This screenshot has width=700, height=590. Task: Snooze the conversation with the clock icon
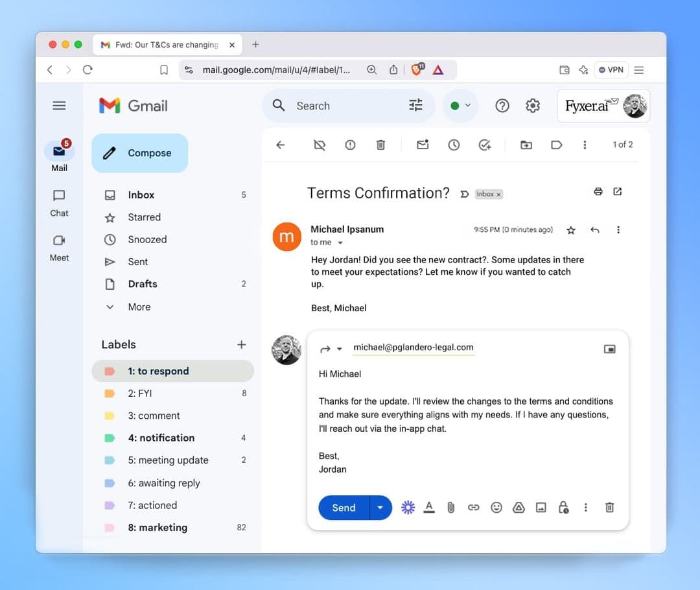[x=454, y=145]
